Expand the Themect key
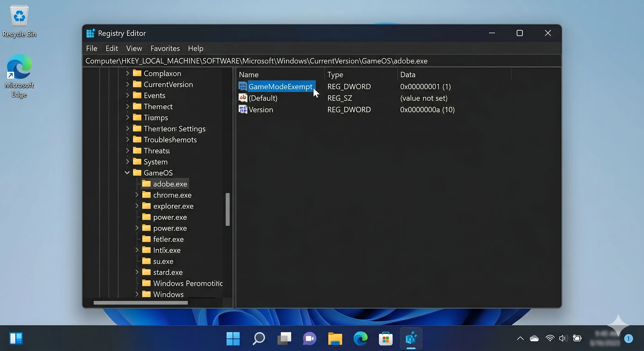 (x=128, y=106)
